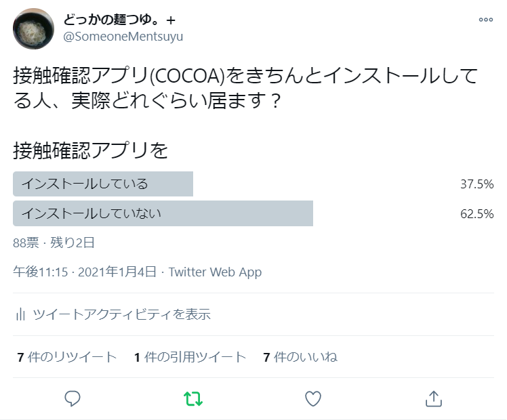This screenshot has height=420, width=507.
Task: Show ツイートアクティビティを表示 details
Action: pos(121,314)
